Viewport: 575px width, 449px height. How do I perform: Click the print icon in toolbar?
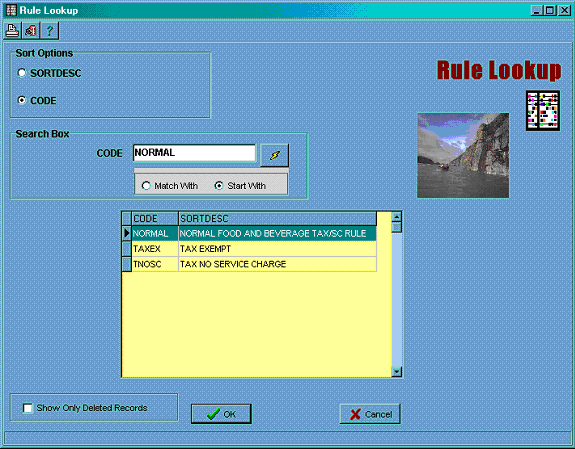tap(12, 30)
